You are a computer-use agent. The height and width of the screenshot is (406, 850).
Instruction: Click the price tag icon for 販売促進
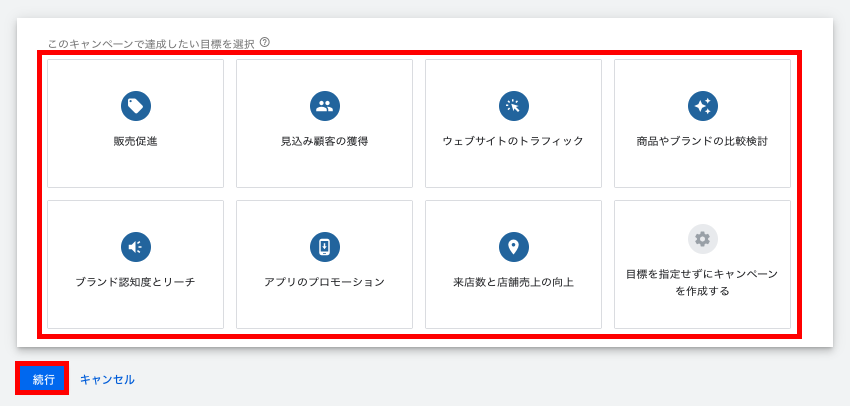click(135, 106)
